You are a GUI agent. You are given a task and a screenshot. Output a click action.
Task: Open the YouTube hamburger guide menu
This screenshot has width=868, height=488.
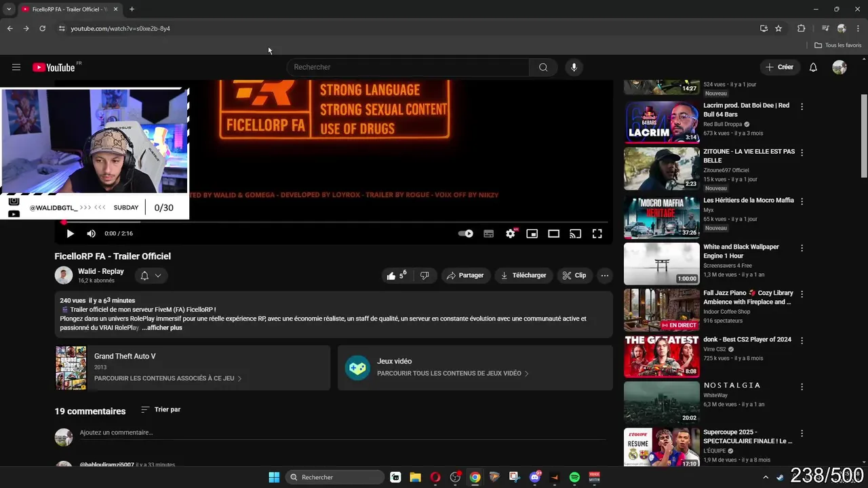pos(16,67)
